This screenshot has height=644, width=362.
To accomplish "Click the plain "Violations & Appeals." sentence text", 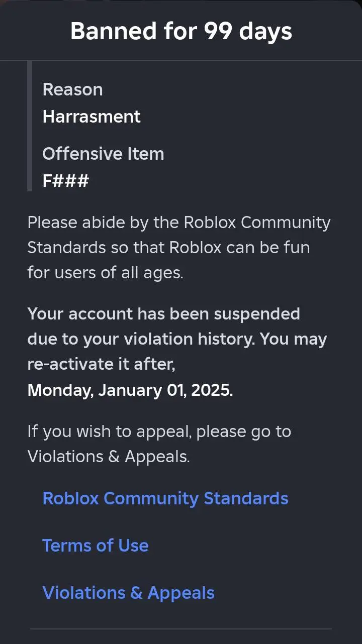I will 109,457.
